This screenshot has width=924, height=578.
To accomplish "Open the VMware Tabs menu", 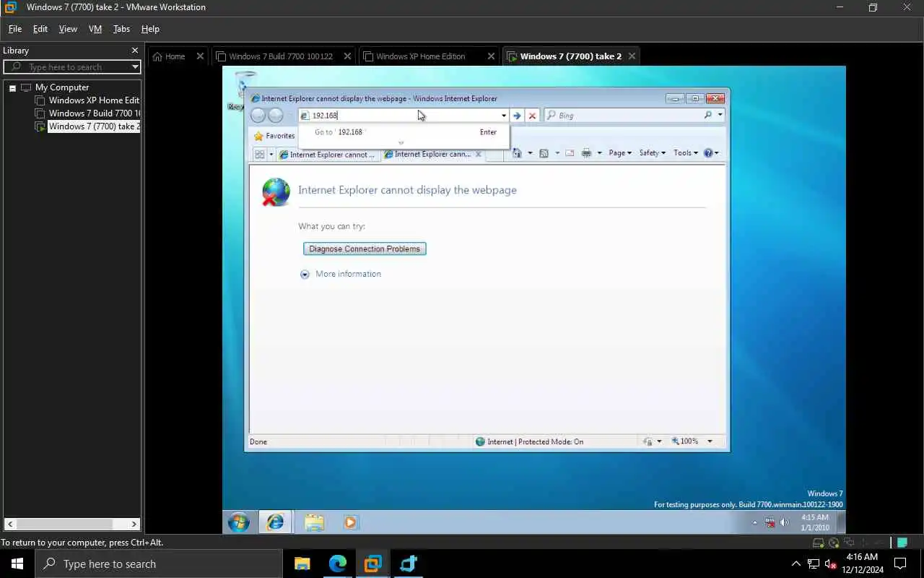I will pos(121,29).
